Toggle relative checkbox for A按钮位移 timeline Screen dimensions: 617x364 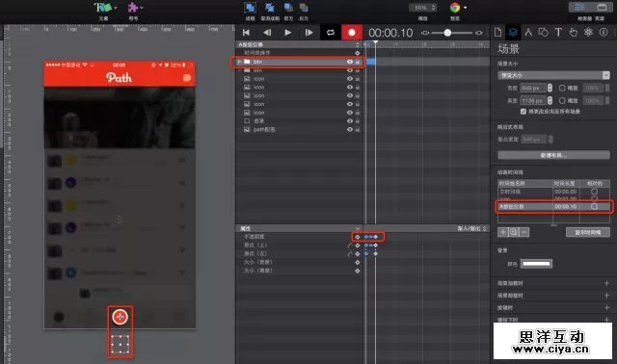(594, 206)
